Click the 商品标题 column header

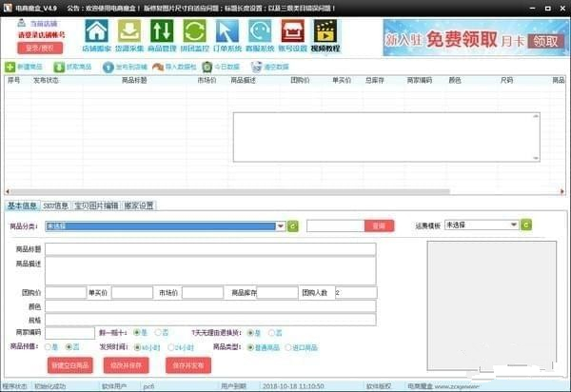[134, 80]
